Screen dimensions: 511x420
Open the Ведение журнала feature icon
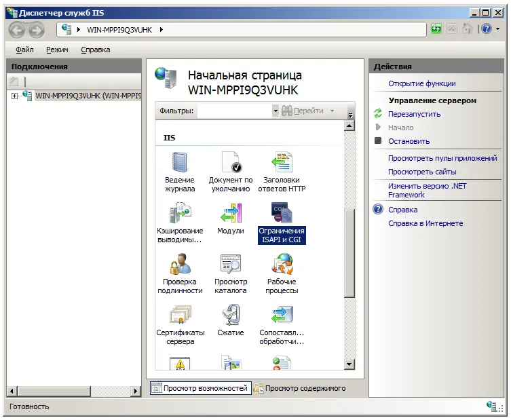[x=180, y=162]
